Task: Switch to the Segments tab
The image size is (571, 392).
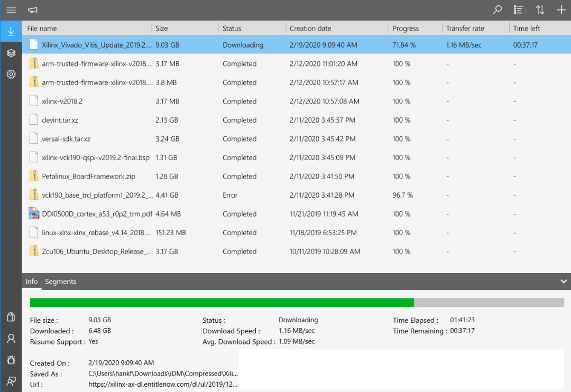Action: click(x=60, y=282)
